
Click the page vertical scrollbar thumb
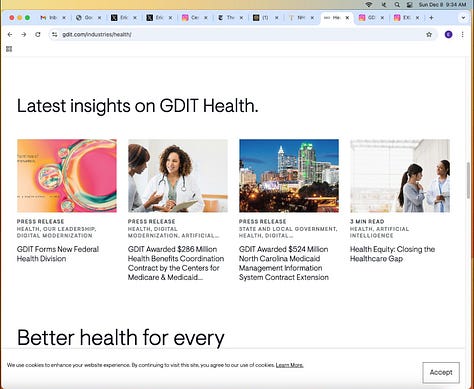pyautogui.click(x=468, y=180)
